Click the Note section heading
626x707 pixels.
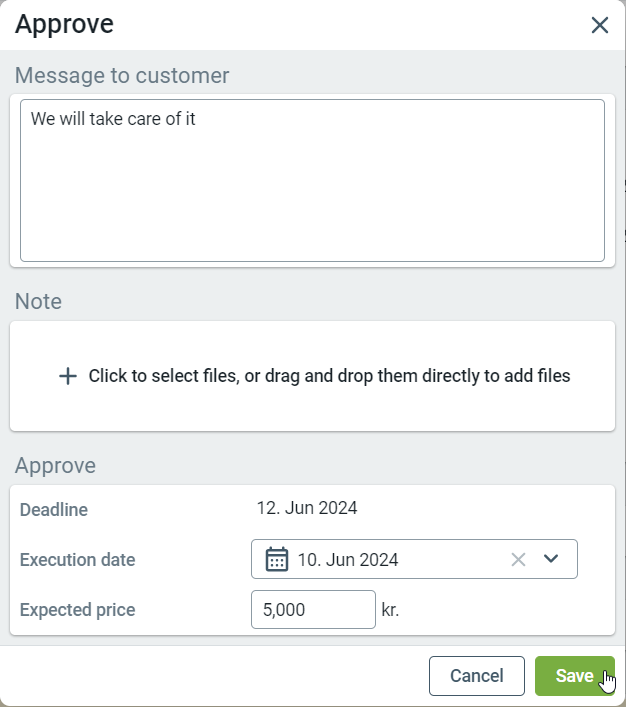[38, 302]
